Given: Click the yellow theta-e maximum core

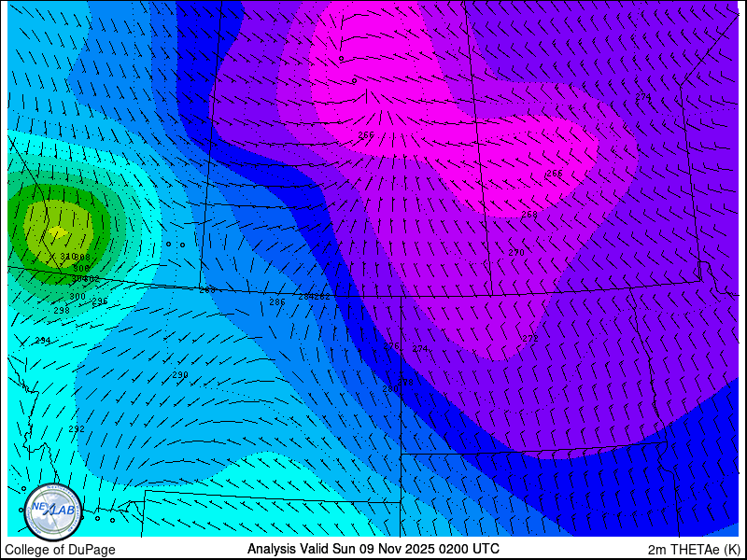Looking at the screenshot, I should click(58, 232).
